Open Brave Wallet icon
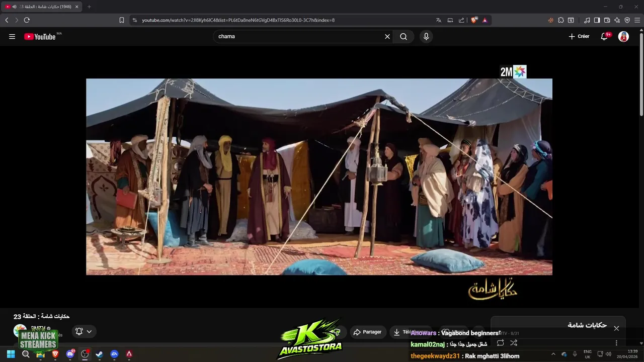This screenshot has height=362, width=644. pyautogui.click(x=607, y=20)
